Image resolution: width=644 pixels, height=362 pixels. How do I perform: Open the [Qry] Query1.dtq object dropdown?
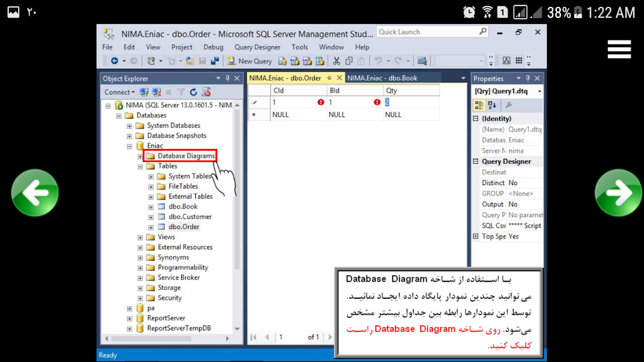539,91
